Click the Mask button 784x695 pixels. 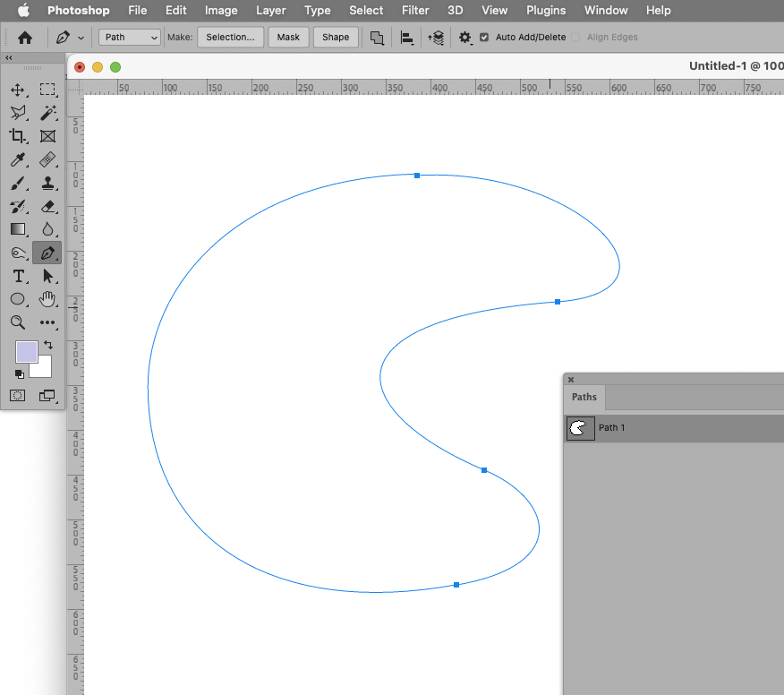click(287, 37)
